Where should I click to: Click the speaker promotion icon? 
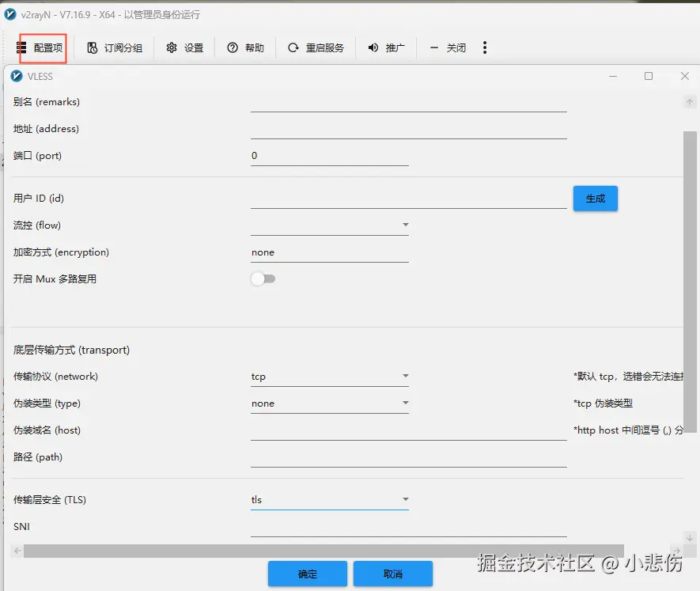(373, 47)
